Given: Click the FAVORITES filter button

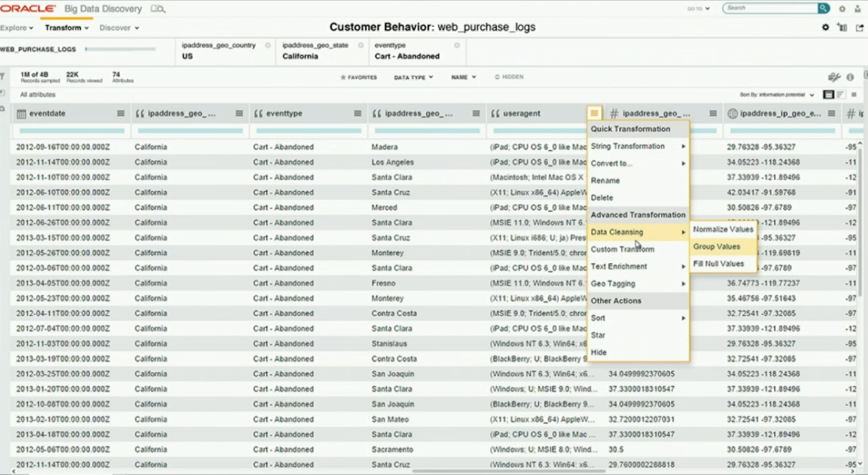Looking at the screenshot, I should tap(359, 77).
